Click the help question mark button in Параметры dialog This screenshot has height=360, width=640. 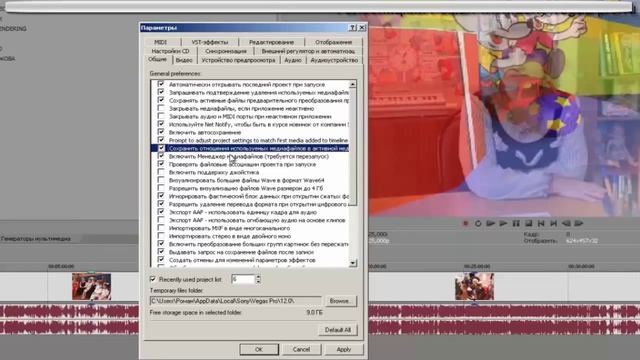[x=353, y=28]
